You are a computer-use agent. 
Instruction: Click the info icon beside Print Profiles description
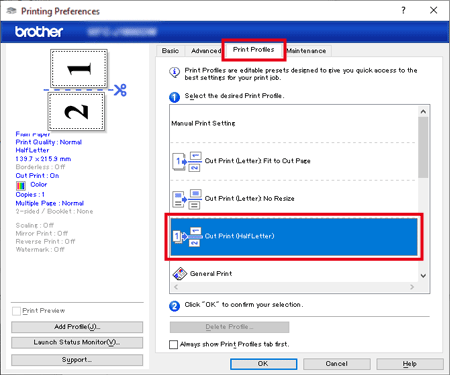[175, 72]
